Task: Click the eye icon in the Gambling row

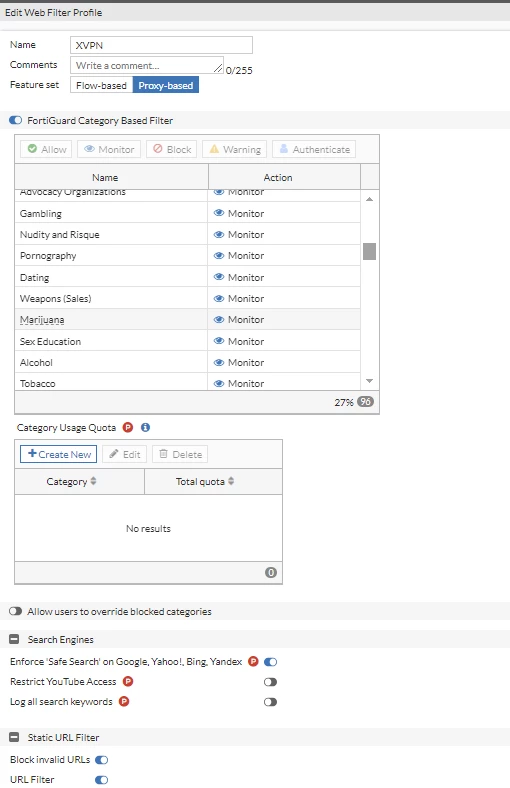Action: tap(219, 213)
